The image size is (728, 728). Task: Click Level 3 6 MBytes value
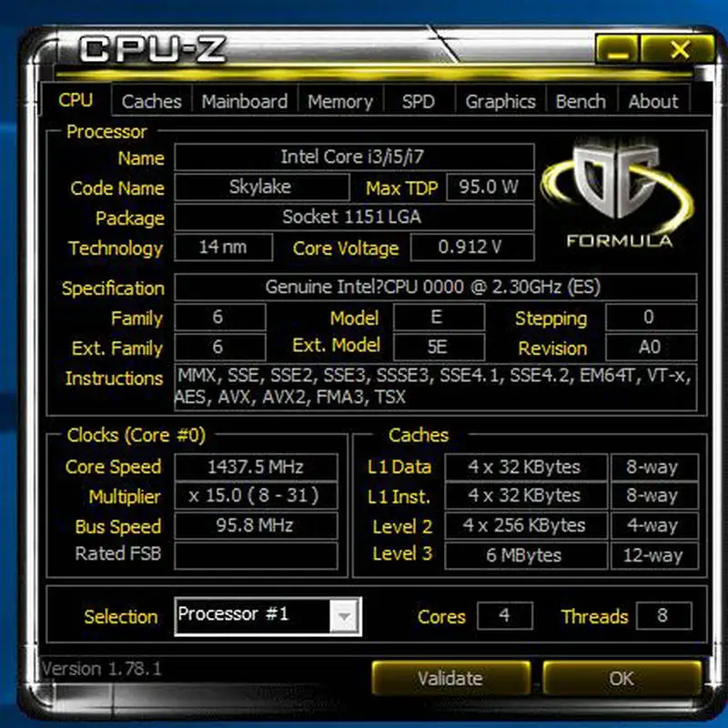coord(526,555)
